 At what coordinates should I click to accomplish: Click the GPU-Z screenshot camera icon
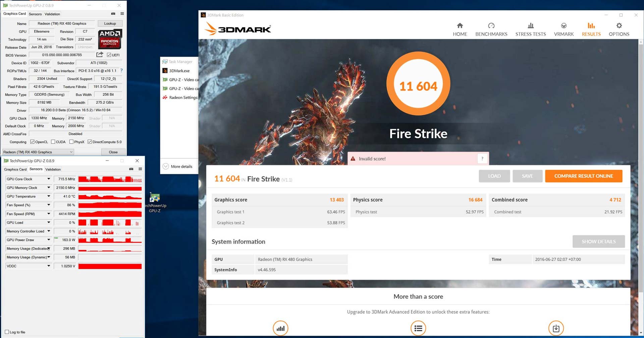(113, 14)
